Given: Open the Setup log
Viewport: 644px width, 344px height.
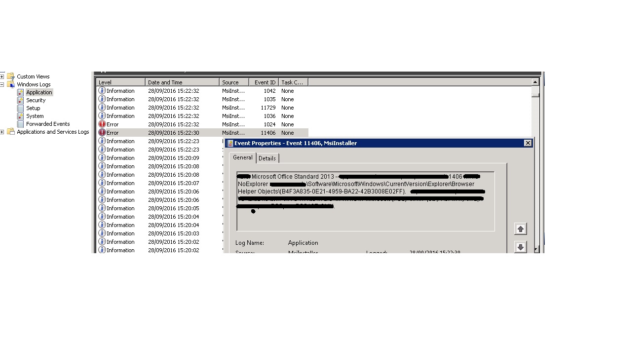Looking at the screenshot, I should pos(32,108).
